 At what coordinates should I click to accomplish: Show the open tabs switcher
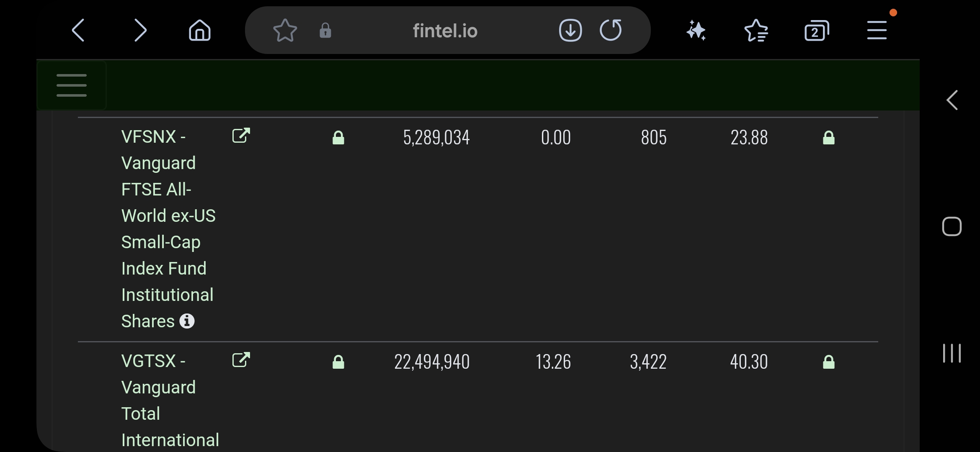[817, 30]
